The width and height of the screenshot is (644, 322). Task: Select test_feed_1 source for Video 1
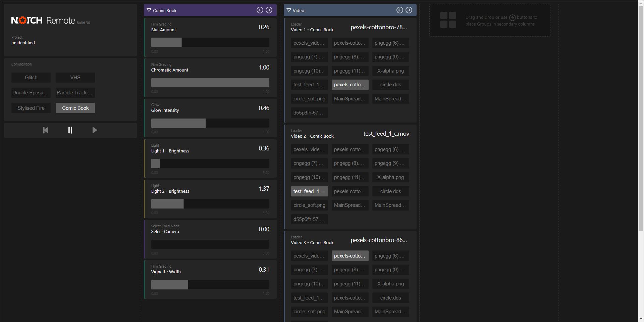point(309,85)
